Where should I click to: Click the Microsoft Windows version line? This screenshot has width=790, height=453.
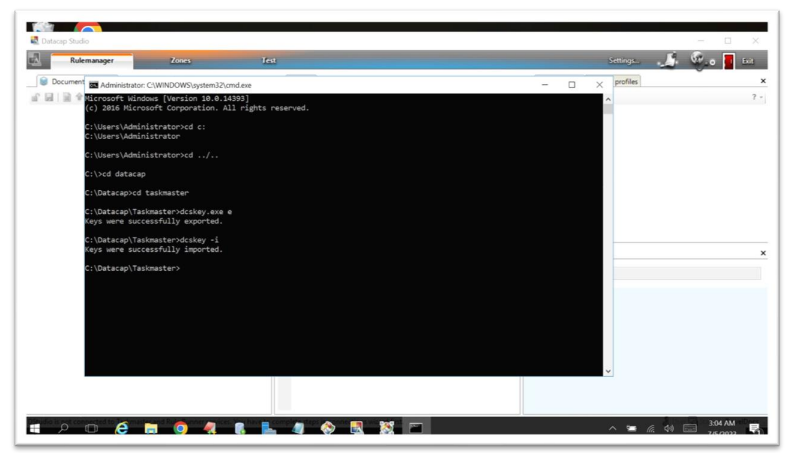point(167,99)
